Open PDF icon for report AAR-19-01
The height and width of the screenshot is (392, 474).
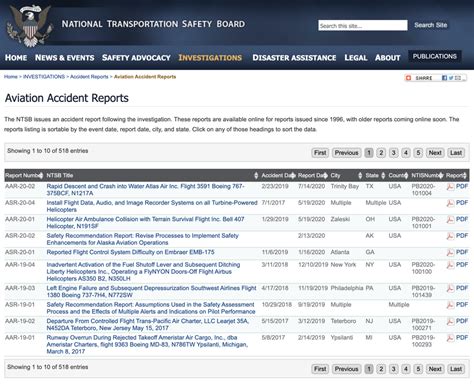(x=450, y=338)
